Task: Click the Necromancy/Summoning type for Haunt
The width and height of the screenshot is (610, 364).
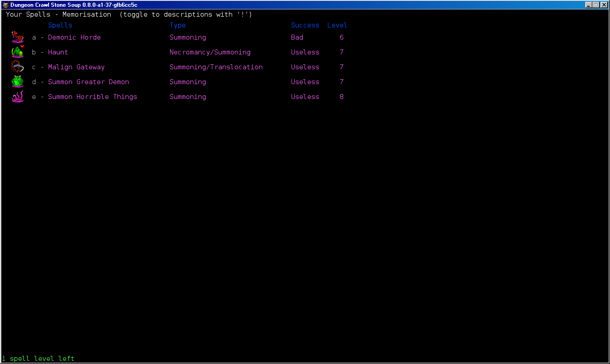Action: [210, 52]
